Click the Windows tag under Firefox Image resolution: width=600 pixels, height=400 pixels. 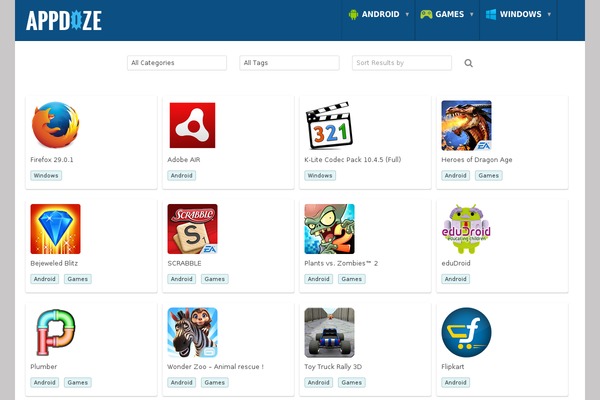coord(46,176)
